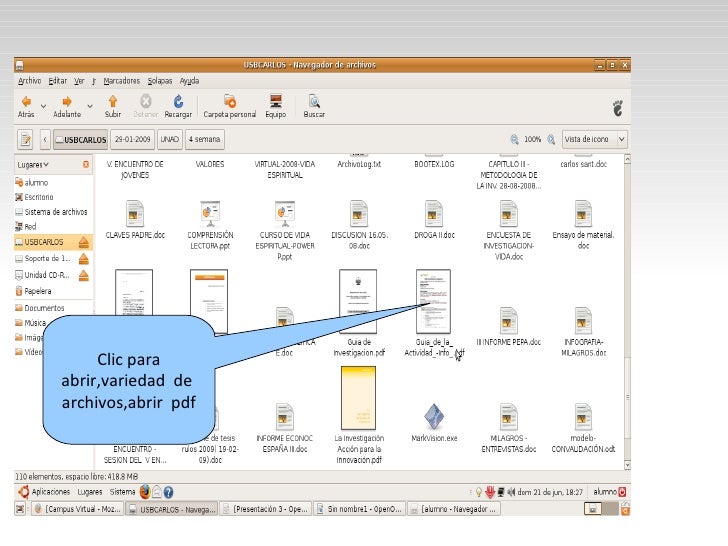
Task: Open Documentos in the sidebar
Action: (39, 308)
